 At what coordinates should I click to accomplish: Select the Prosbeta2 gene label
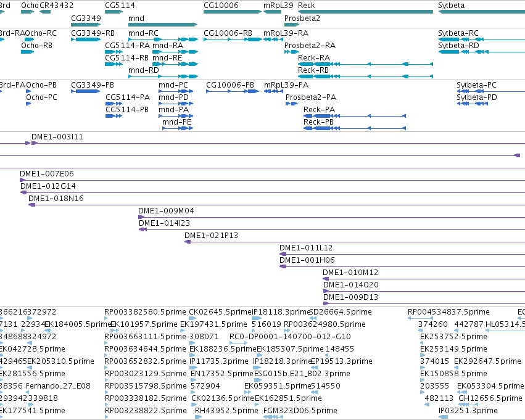pos(302,18)
